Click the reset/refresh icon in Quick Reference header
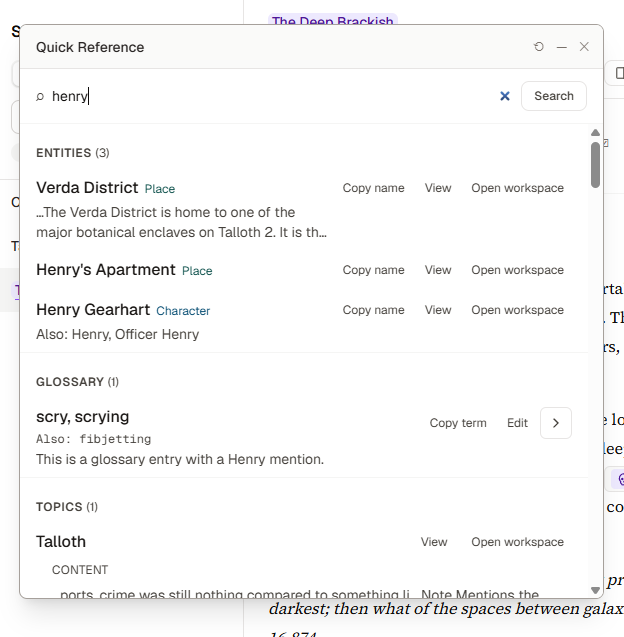The image size is (624, 637). [539, 47]
